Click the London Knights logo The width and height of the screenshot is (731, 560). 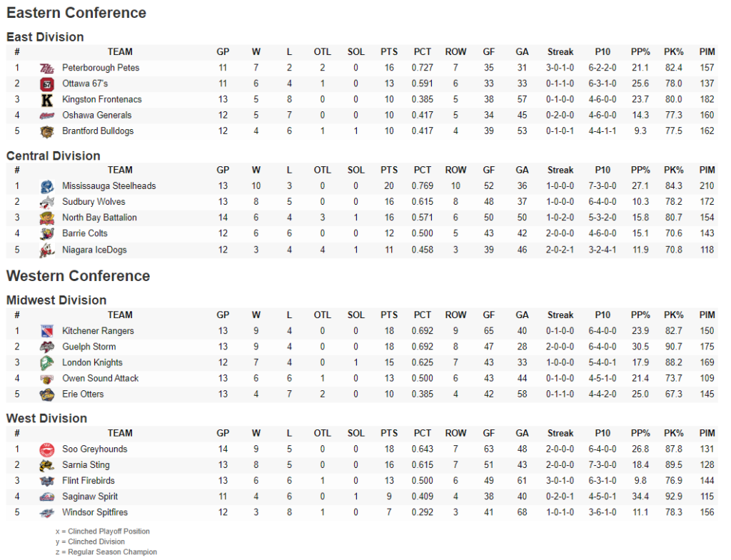coord(46,363)
